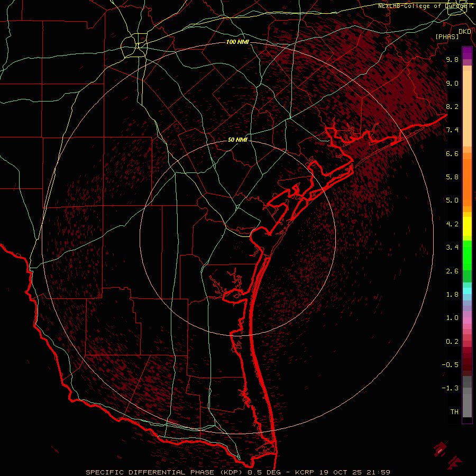476x476 pixels.
Task: Click the 9.8 scale value
Action: tap(452, 59)
